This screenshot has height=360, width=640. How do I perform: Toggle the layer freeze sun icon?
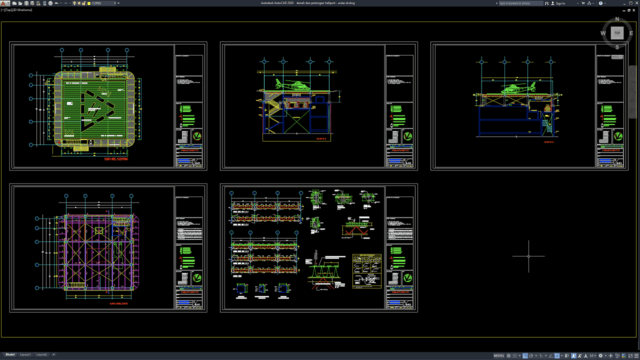79,3
